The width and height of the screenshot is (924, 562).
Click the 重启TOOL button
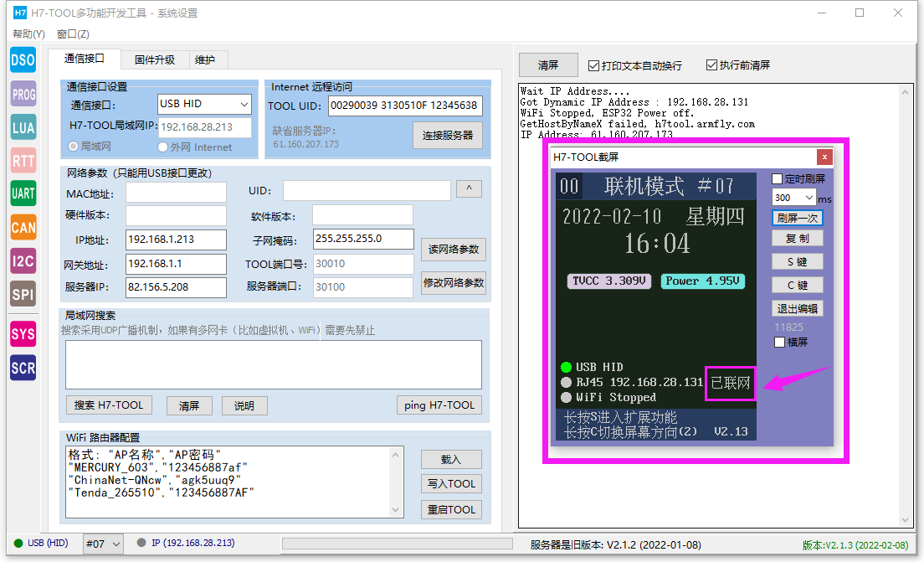click(451, 509)
